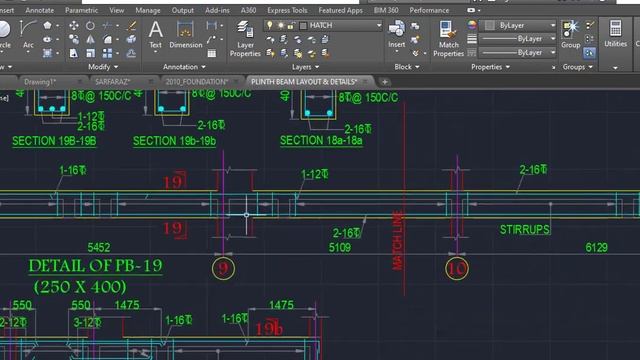Image resolution: width=640 pixels, height=360 pixels.
Task: Open the Dimension tool
Action: point(186,35)
